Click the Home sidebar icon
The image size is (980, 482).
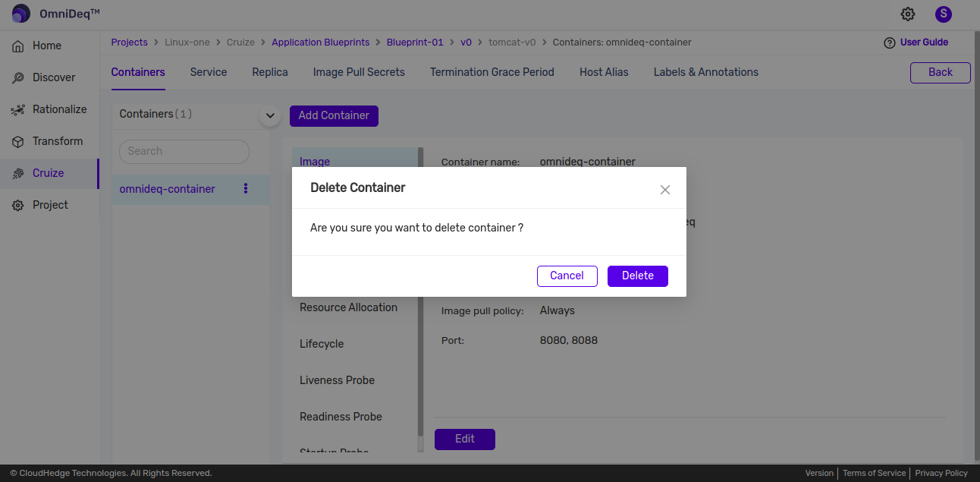pyautogui.click(x=18, y=46)
